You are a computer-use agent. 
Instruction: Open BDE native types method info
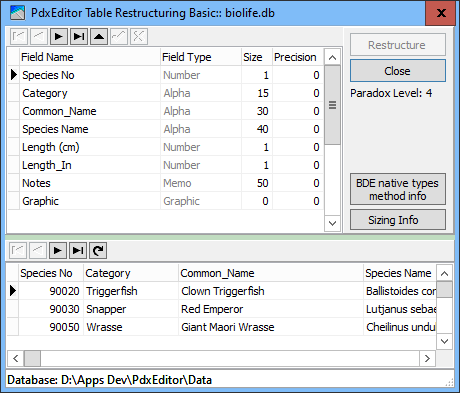[x=398, y=189]
